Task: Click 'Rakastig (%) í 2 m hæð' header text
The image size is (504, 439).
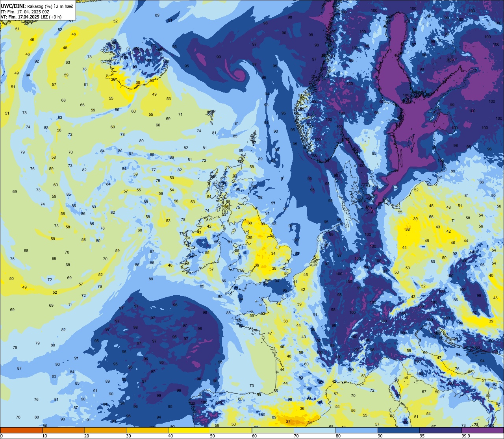Action: click(x=50, y=6)
